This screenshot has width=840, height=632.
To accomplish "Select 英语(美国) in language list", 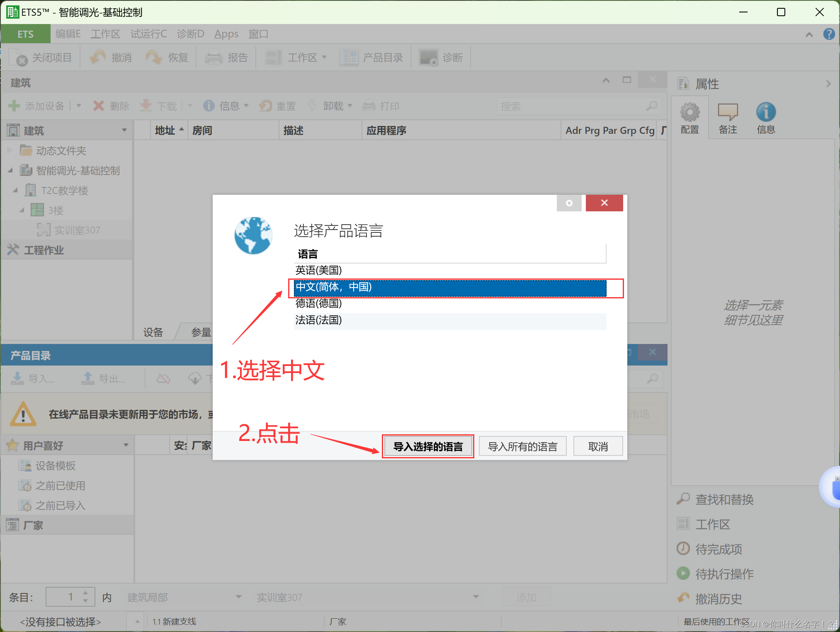I will click(x=318, y=270).
